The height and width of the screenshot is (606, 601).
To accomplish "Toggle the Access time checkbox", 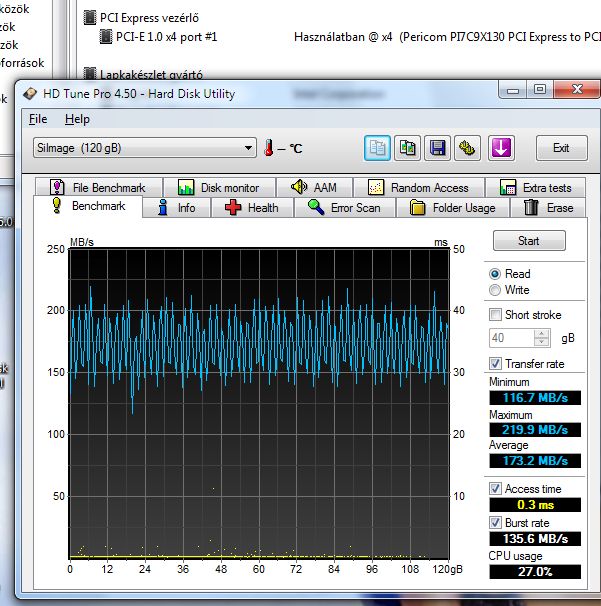I will pos(495,489).
